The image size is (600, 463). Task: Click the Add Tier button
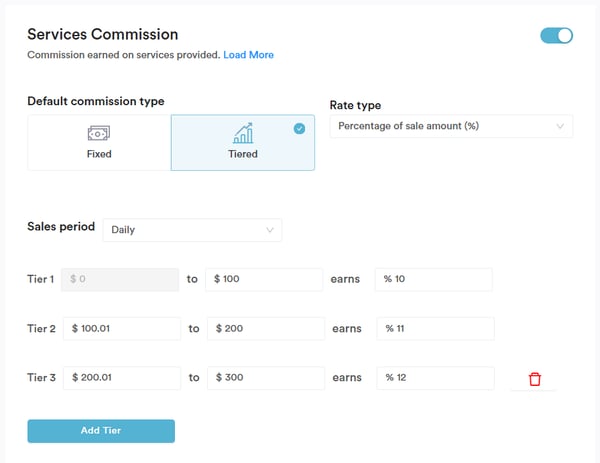(x=101, y=431)
